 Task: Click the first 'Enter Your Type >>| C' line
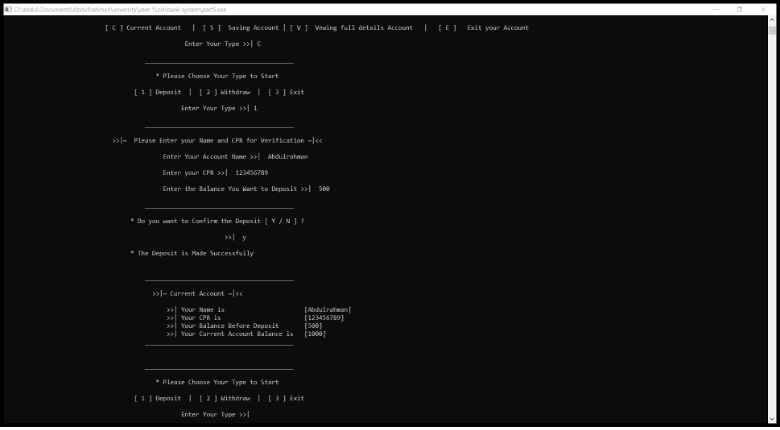coord(223,44)
